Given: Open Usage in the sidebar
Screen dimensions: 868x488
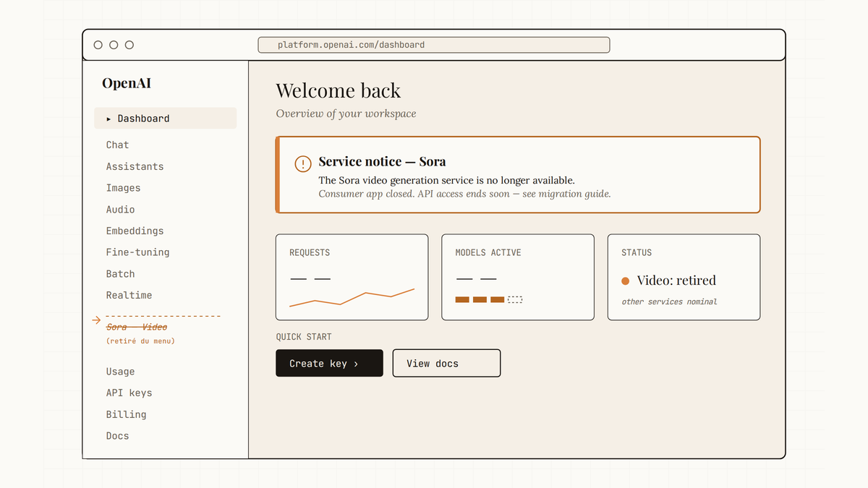Looking at the screenshot, I should coord(120,372).
